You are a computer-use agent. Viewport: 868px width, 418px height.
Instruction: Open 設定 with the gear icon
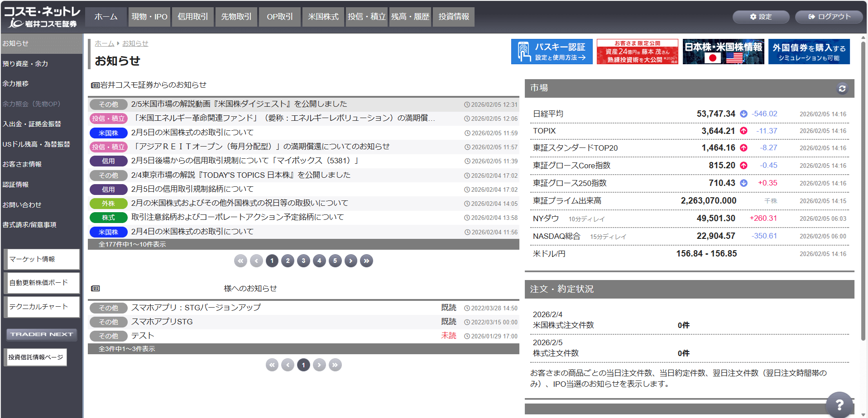point(761,17)
